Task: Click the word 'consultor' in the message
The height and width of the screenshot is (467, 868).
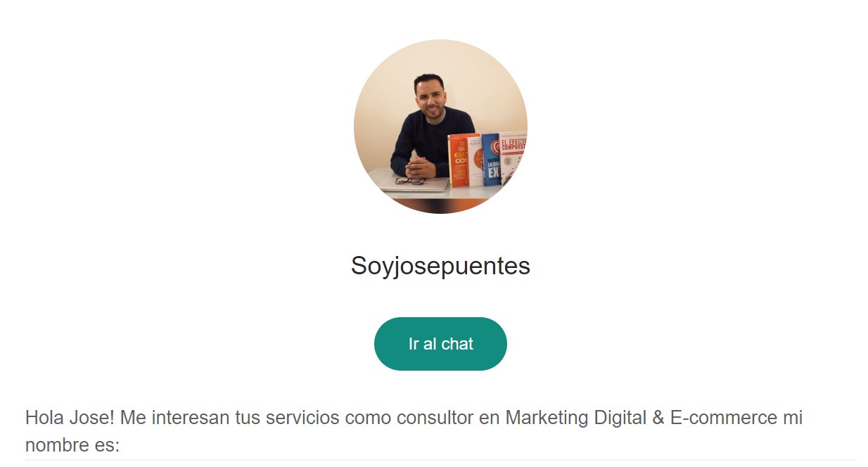Action: (x=435, y=418)
